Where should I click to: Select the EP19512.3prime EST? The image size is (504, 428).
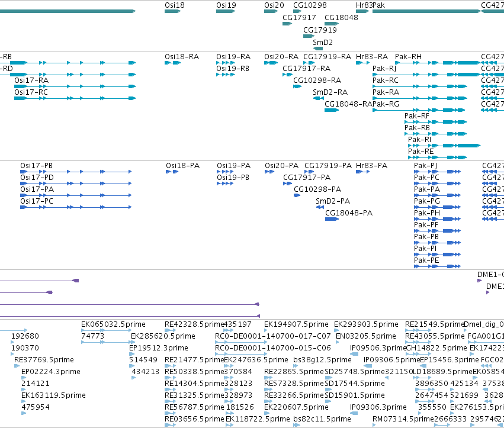click(x=131, y=354)
